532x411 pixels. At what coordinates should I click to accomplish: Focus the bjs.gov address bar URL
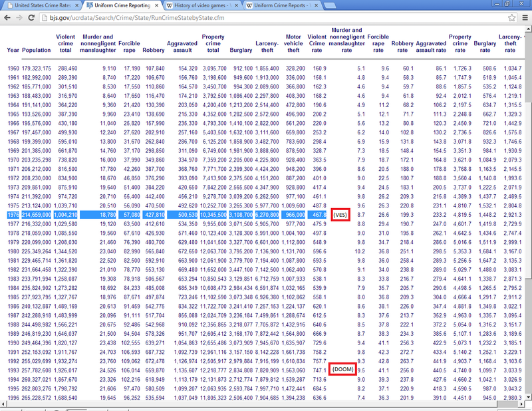[137, 18]
